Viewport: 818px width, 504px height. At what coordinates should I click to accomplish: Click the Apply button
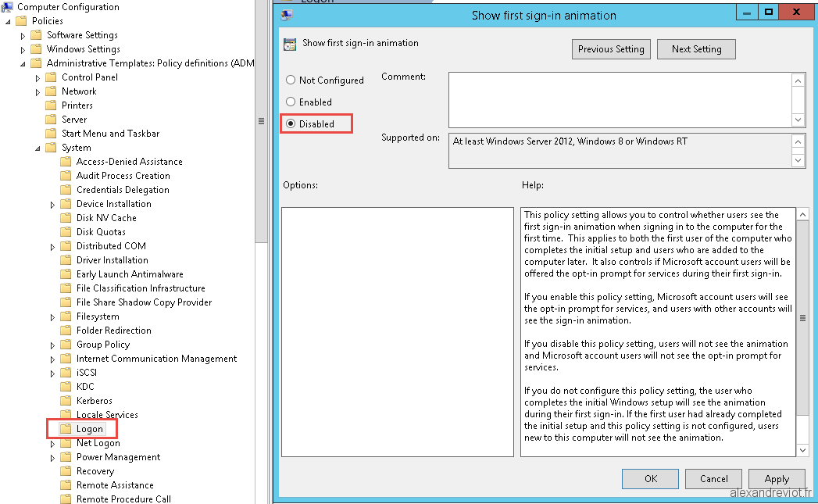coord(777,478)
